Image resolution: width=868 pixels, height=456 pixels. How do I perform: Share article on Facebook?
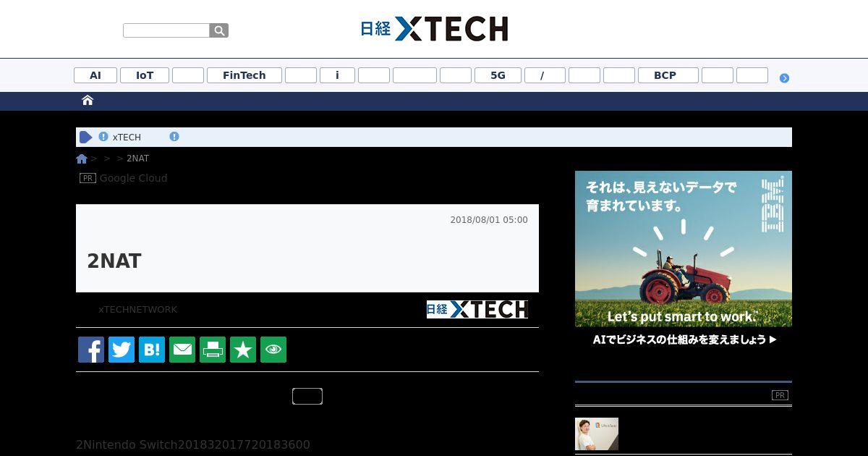[x=91, y=350]
